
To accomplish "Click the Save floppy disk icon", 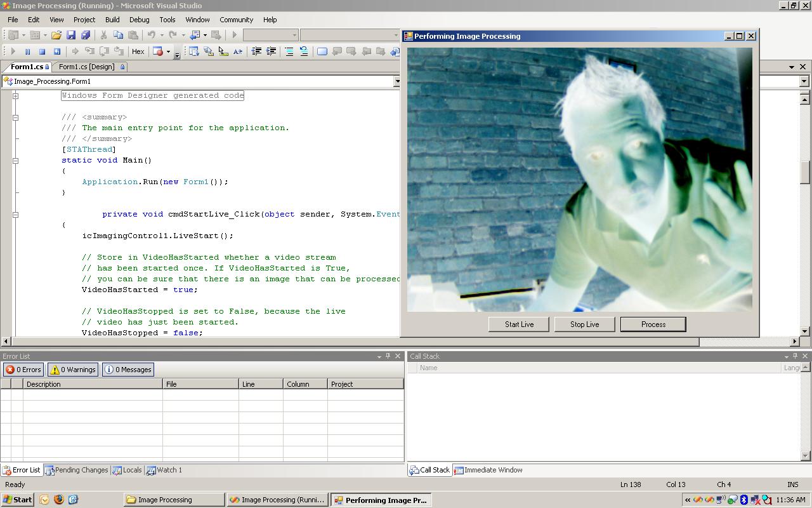I will coord(71,35).
